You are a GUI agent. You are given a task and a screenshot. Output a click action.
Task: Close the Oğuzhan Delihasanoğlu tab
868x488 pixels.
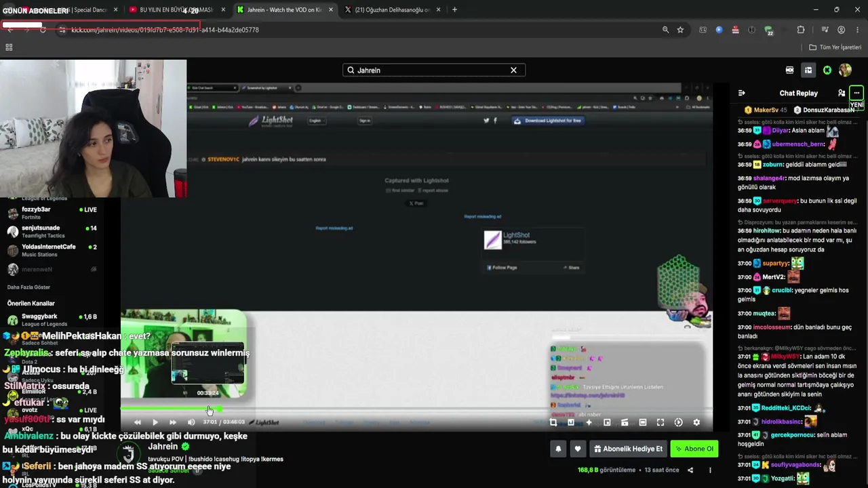pos(438,10)
